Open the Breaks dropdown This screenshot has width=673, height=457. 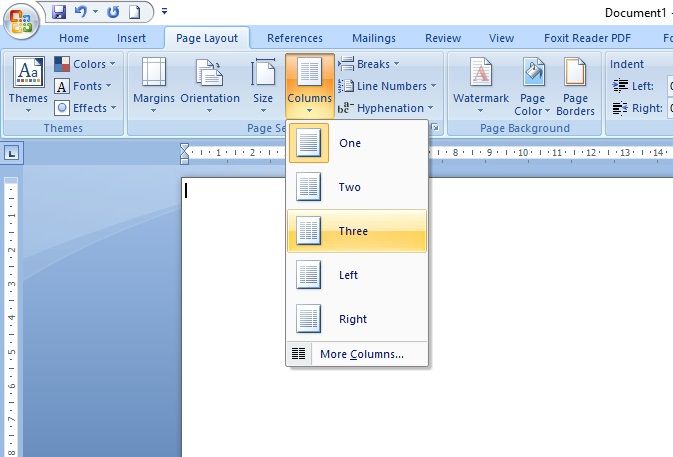369,64
